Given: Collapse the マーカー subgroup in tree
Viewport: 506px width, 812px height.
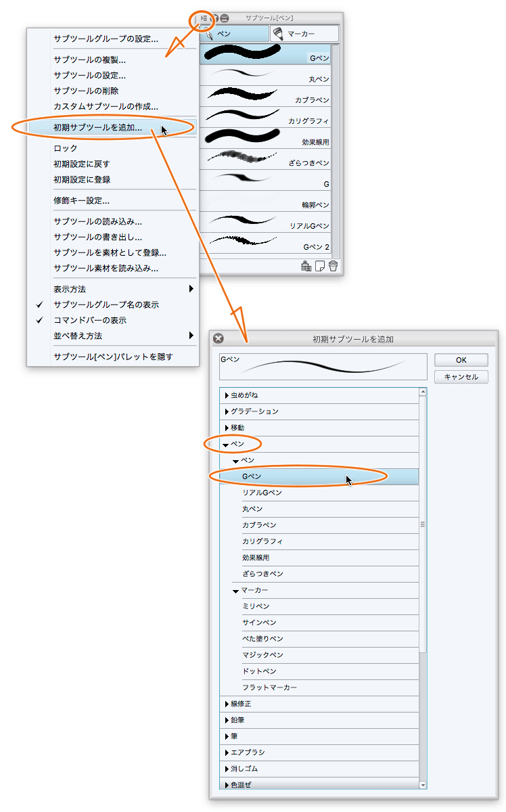Looking at the screenshot, I should tap(236, 591).
